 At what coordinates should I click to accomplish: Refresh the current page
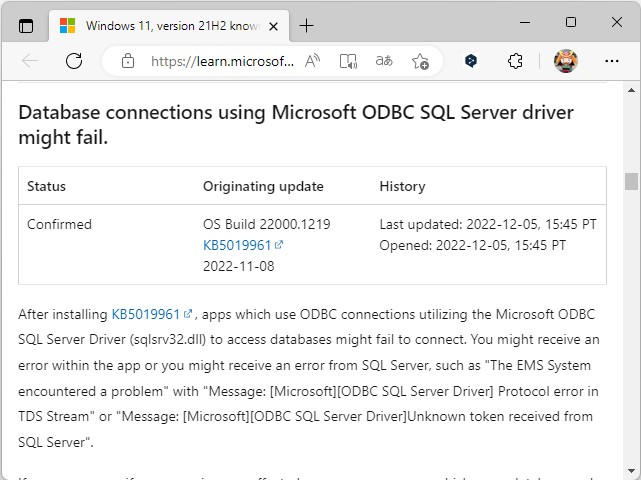(73, 61)
